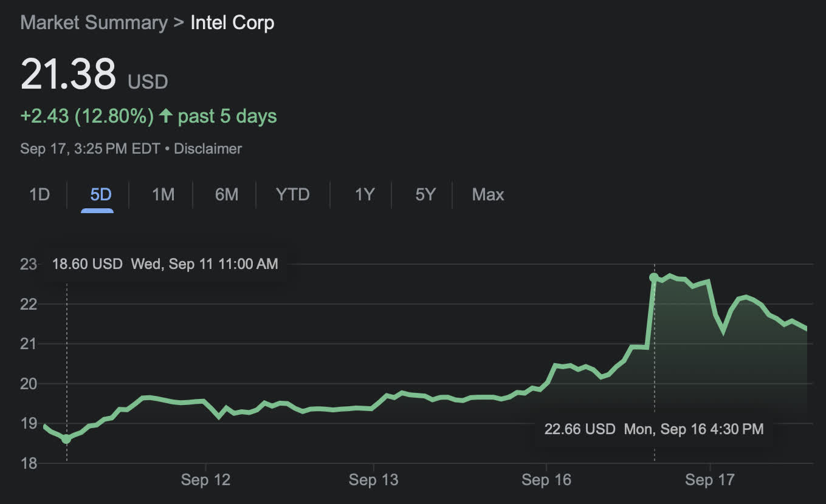Open the Disclaimer link

click(x=208, y=149)
